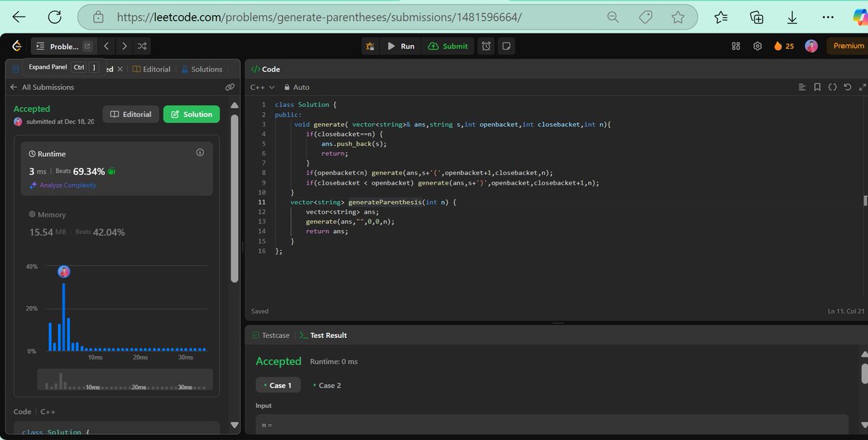
Task: Pick a random problem shuffle icon
Action: [x=142, y=46]
